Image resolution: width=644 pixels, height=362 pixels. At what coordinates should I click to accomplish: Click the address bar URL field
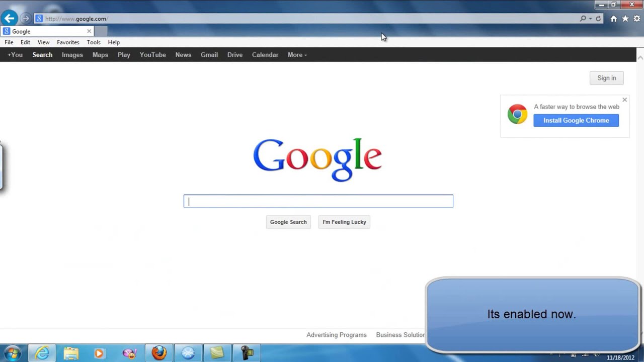pos(307,19)
